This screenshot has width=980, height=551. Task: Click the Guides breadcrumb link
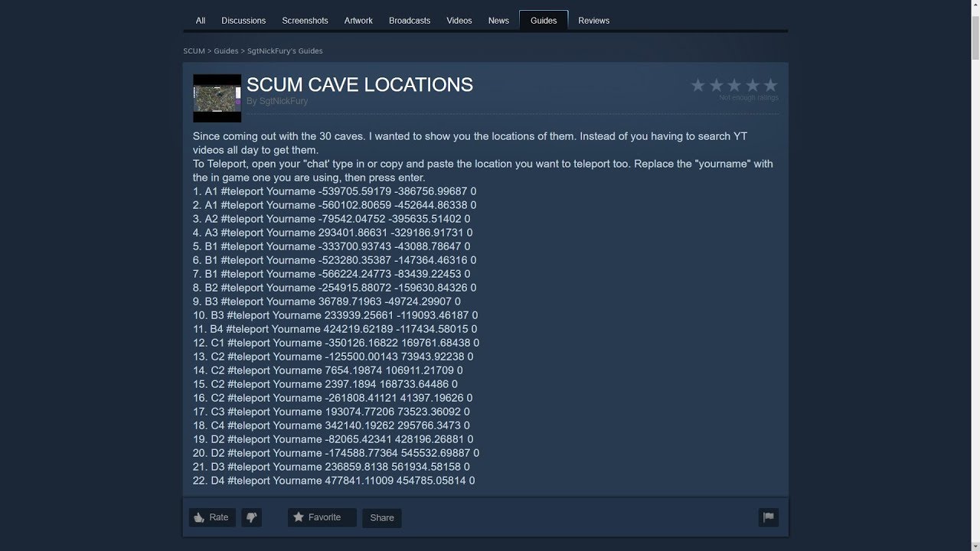pos(226,51)
